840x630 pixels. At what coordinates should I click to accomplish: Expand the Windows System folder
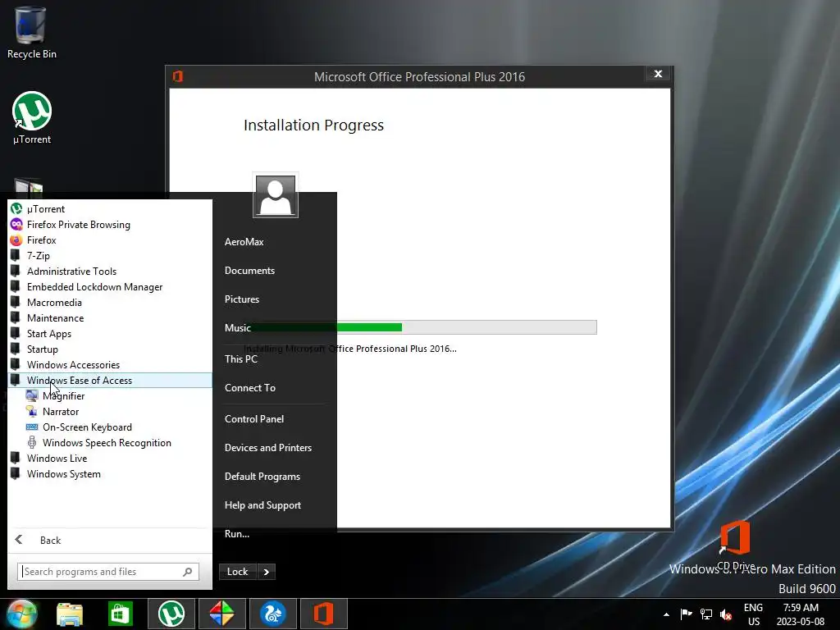110,473
